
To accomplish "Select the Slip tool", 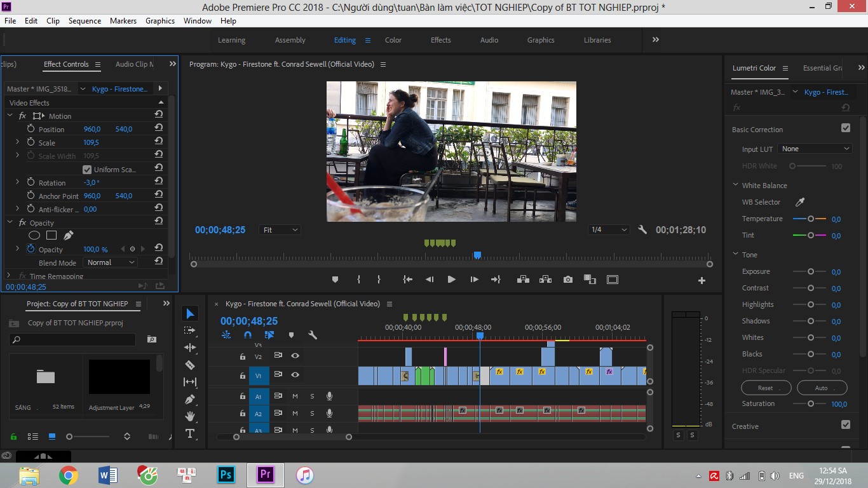I will [190, 382].
